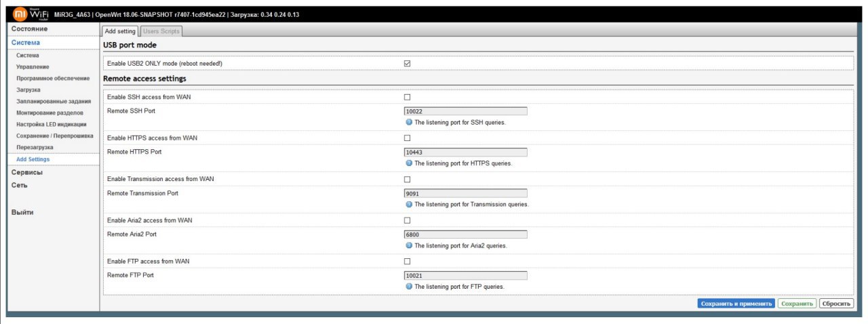The height and width of the screenshot is (324, 868).
Task: Click the USB port mode heading
Action: [x=130, y=45]
